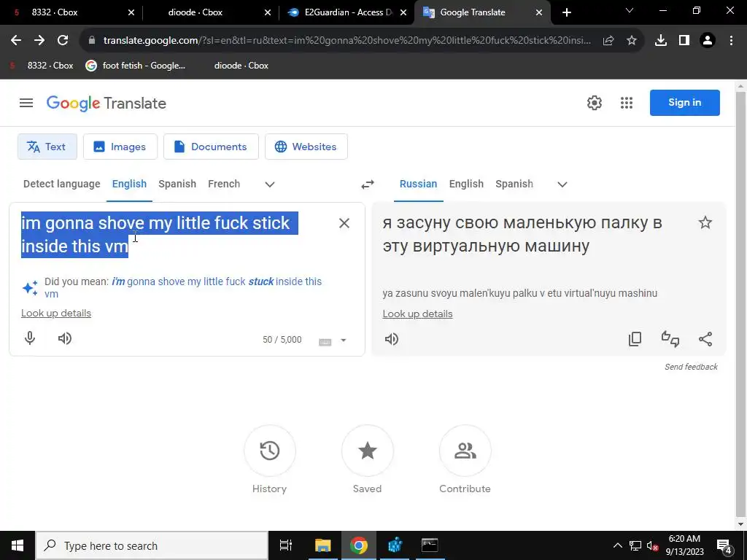Select Spanish as target language
This screenshot has width=747, height=560.
(514, 184)
